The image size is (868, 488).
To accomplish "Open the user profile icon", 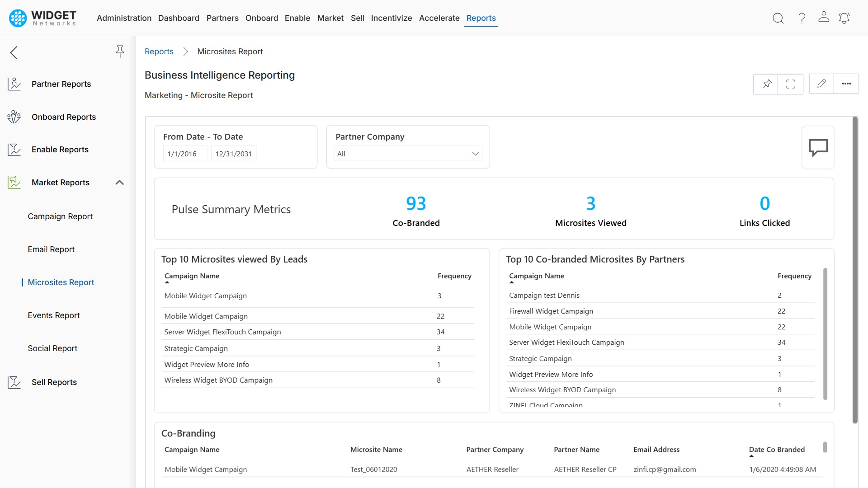I will pos(824,18).
